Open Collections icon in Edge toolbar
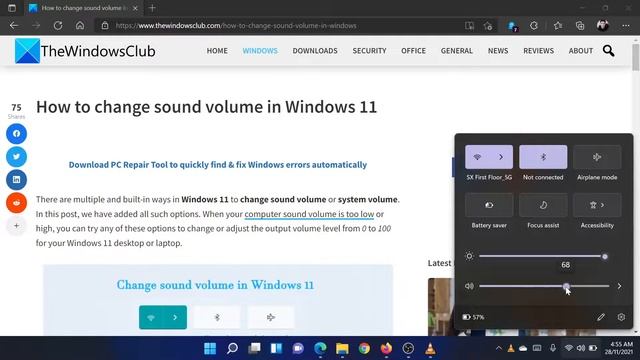This screenshot has height=360, width=640. (580, 26)
